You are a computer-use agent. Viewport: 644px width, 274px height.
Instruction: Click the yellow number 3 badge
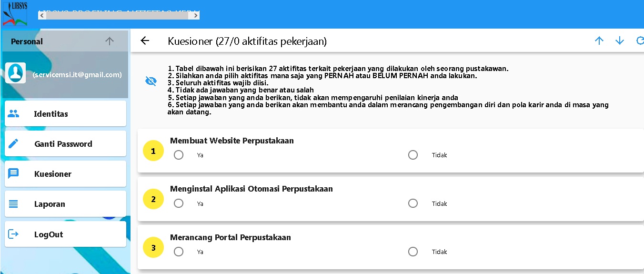coord(153,248)
